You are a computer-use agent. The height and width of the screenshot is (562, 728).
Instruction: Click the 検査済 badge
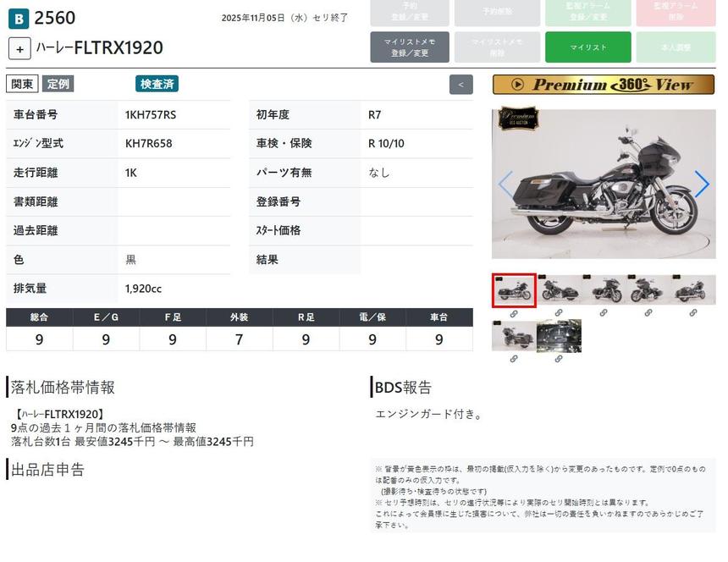157,84
